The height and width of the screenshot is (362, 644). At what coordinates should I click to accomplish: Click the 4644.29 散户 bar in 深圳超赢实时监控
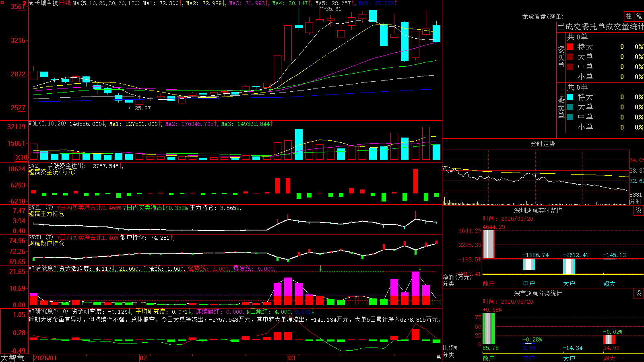489,244
